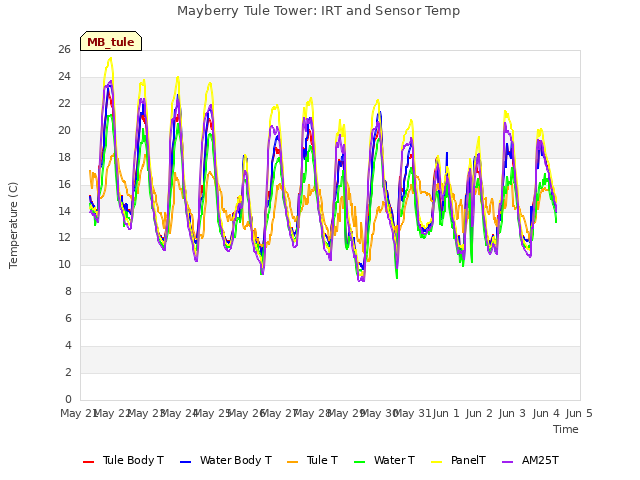Toggle Tule T legend entry
The height and width of the screenshot is (480, 640).
point(313,460)
